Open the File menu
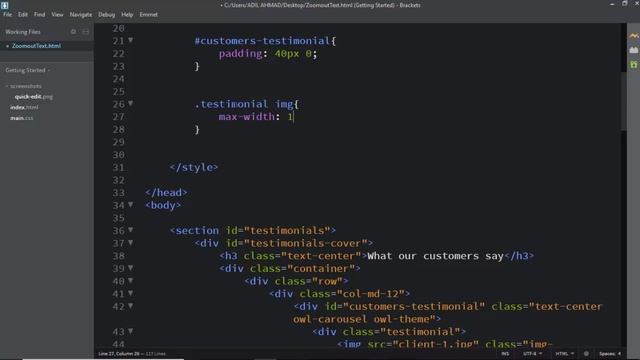This screenshot has width=640, height=360. [x=7, y=14]
